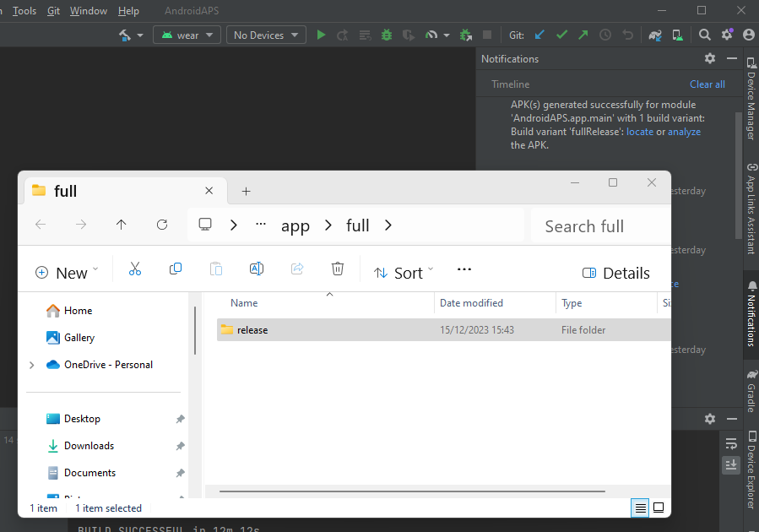Open the Profile dropdown arrow
This screenshot has height=532, width=759.
447,35
